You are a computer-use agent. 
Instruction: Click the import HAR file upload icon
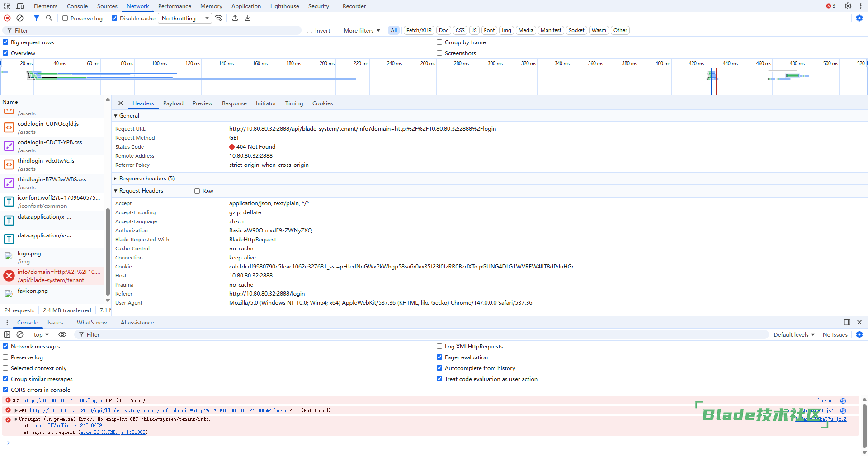(235, 18)
